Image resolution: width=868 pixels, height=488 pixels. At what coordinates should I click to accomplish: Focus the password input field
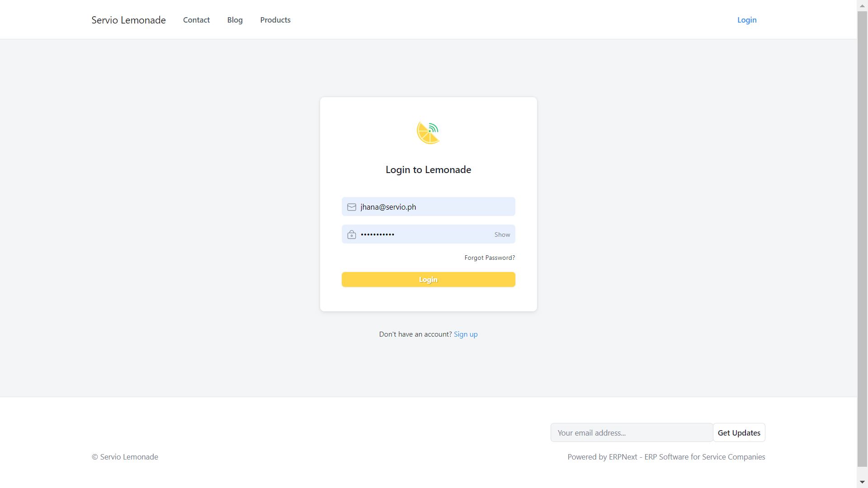point(428,234)
